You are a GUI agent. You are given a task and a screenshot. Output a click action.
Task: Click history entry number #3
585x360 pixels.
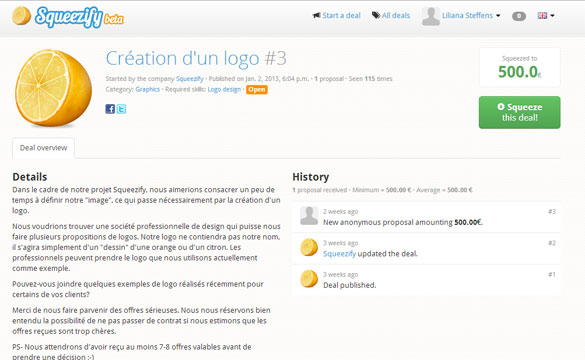click(x=552, y=212)
